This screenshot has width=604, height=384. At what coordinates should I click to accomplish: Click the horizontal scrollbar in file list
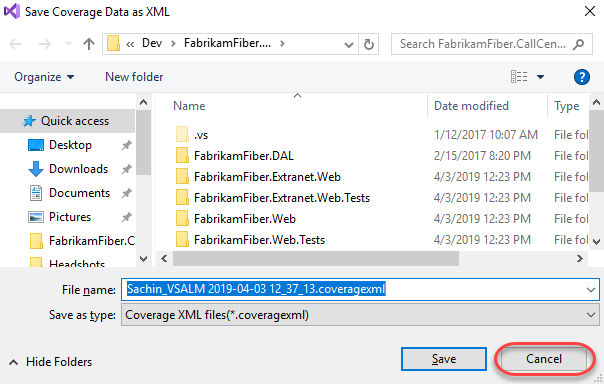[316, 258]
